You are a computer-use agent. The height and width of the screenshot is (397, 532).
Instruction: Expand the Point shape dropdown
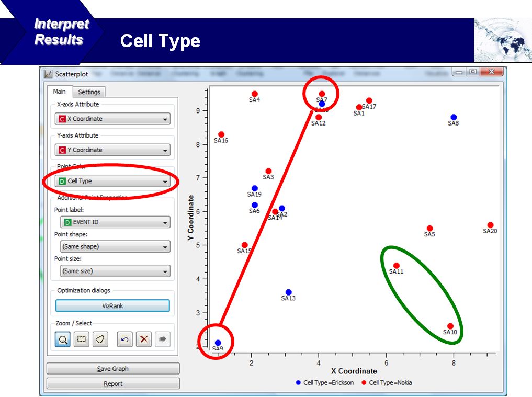point(115,246)
